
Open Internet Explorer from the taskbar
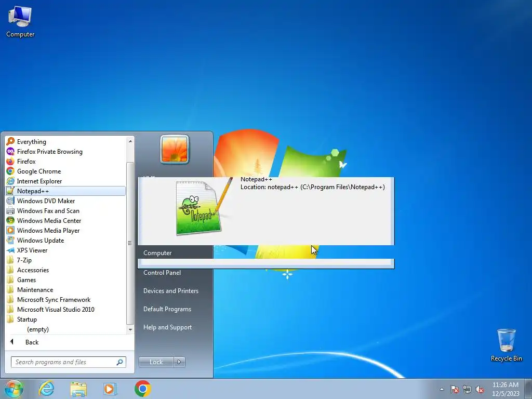point(46,389)
